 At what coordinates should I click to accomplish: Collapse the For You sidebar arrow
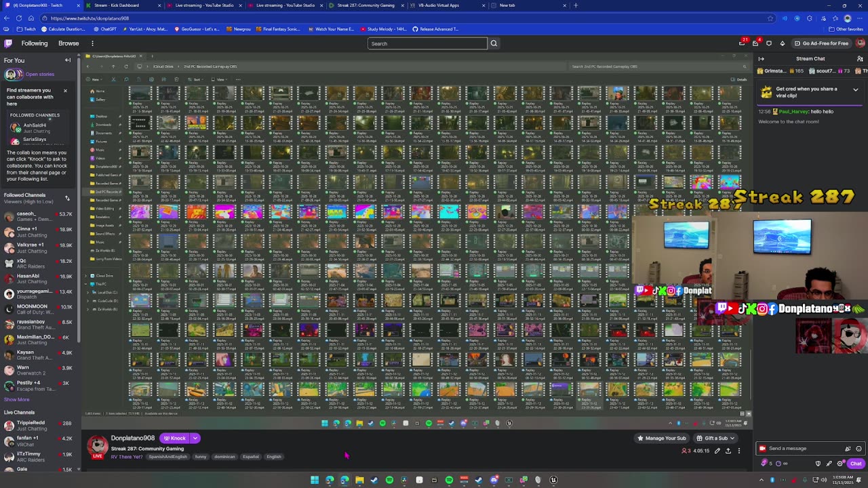(x=68, y=60)
